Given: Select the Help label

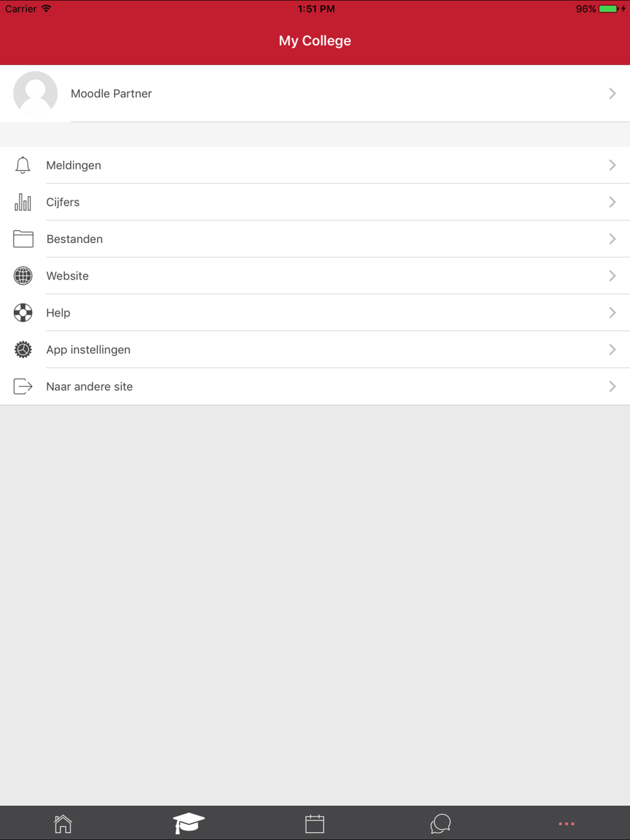Looking at the screenshot, I should point(58,313).
